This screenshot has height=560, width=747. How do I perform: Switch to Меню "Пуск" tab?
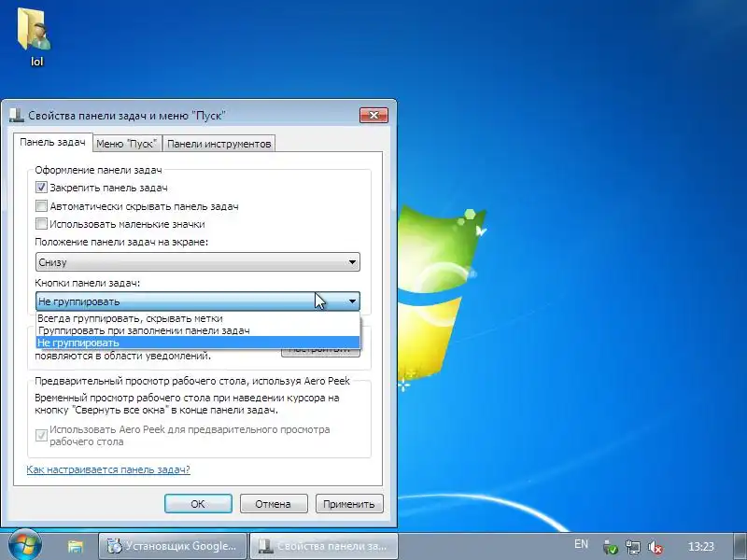pos(126,144)
